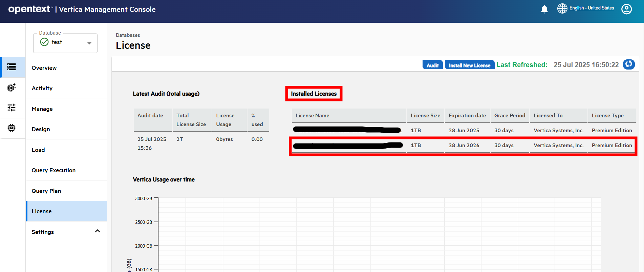644x272 pixels.
Task: Open English - United States language link
Action: (592, 8)
